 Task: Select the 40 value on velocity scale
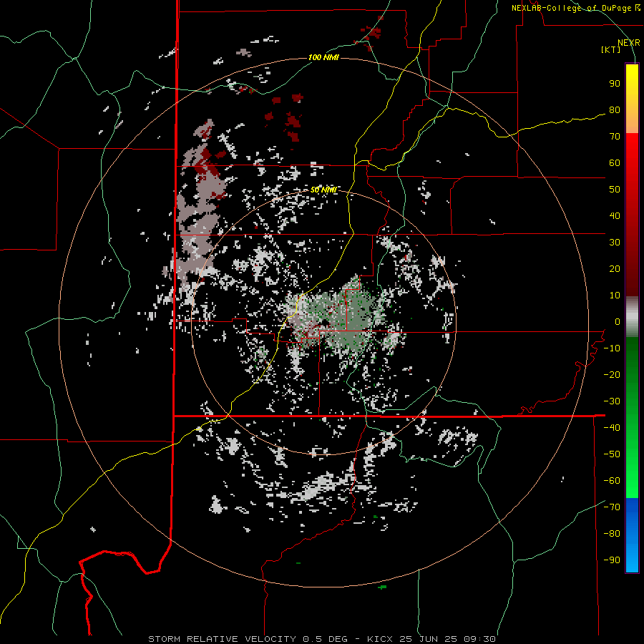[615, 215]
